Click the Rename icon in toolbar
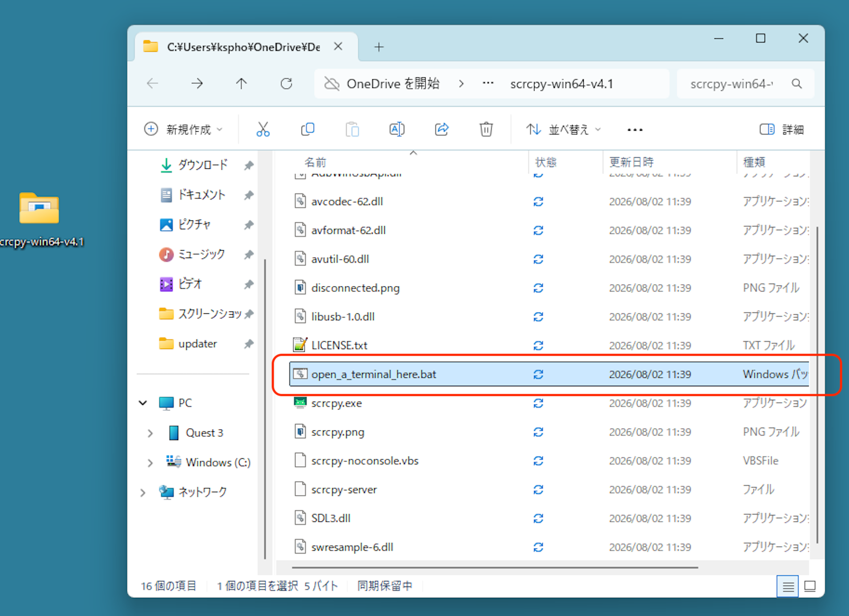 pos(397,129)
